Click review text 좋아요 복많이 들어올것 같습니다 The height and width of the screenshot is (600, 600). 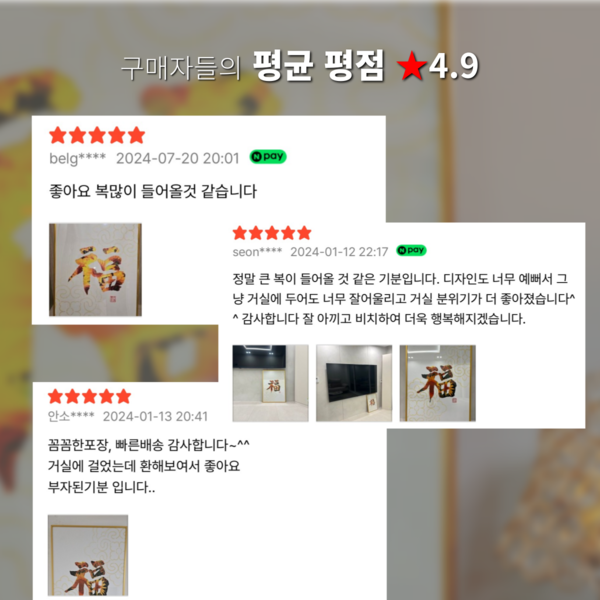153,191
